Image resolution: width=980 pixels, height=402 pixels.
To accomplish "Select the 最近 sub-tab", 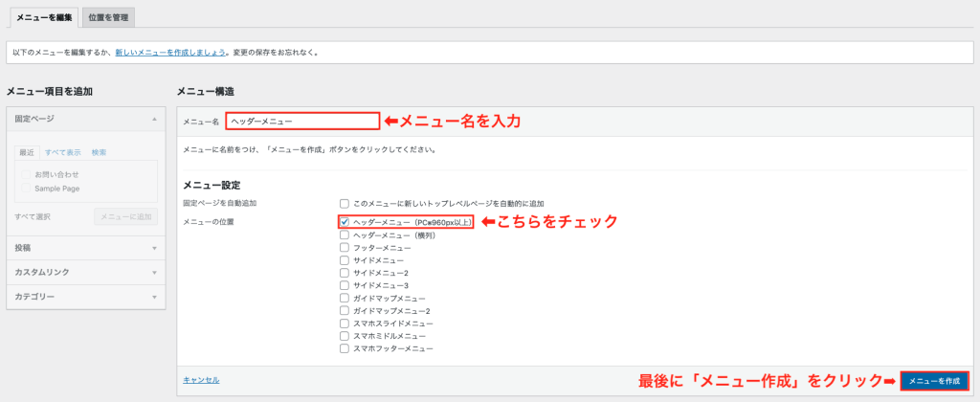I will click(27, 152).
